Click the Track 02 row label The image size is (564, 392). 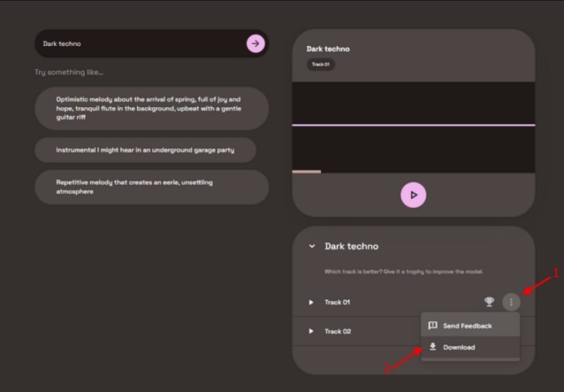(x=338, y=331)
